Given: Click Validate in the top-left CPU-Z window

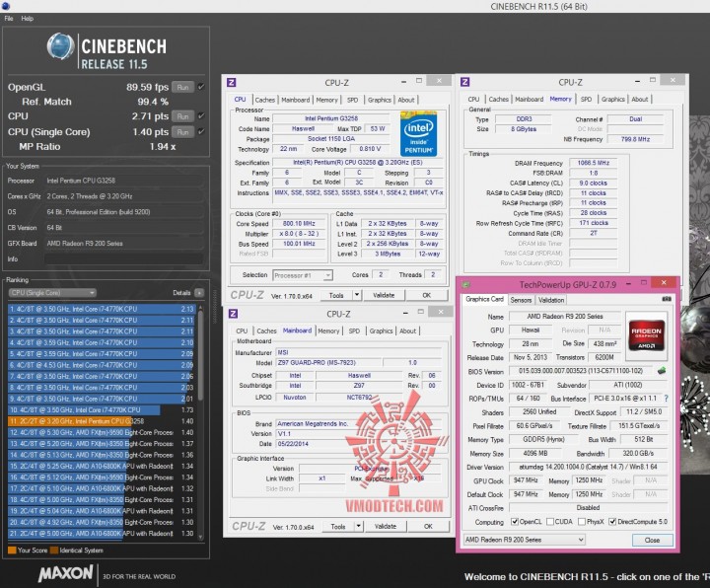Looking at the screenshot, I should pos(384,295).
